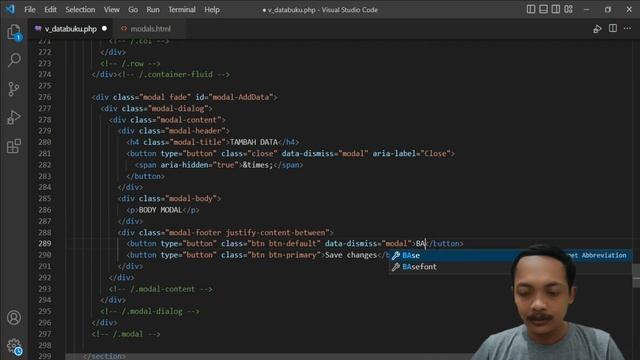Click the comment /.modal on line 297
The height and width of the screenshot is (360, 640).
[x=126, y=334]
